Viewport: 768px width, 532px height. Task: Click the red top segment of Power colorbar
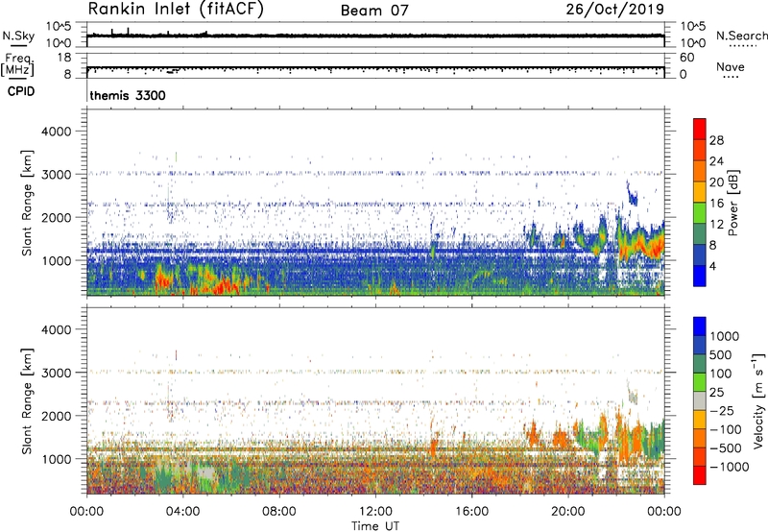(x=700, y=129)
